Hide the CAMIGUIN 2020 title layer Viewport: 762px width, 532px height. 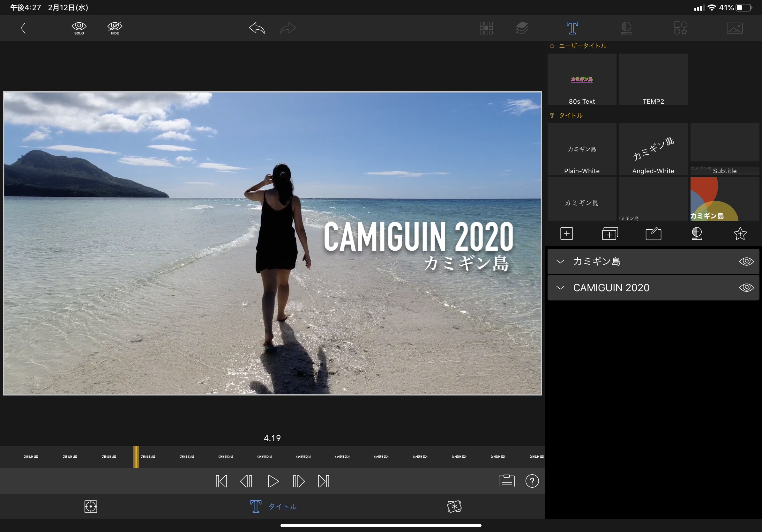pos(746,288)
